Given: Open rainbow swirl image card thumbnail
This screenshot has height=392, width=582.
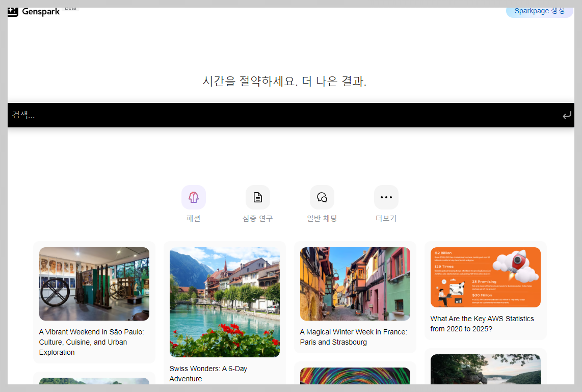Looking at the screenshot, I should [355, 376].
